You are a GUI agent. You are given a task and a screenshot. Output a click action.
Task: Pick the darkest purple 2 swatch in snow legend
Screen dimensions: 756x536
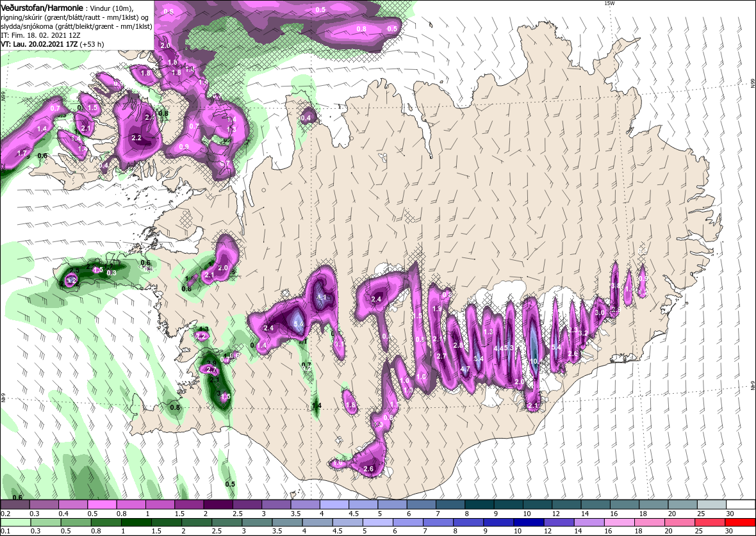pyautogui.click(x=218, y=504)
